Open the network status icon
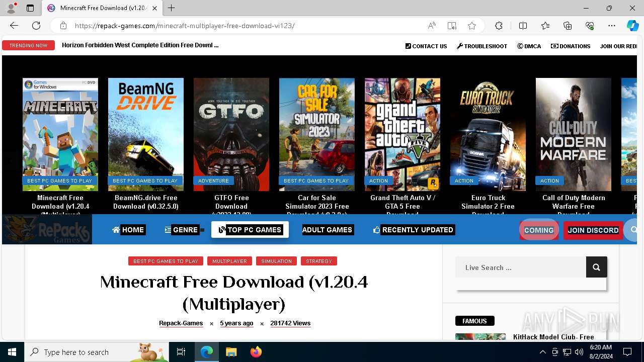 (x=567, y=352)
